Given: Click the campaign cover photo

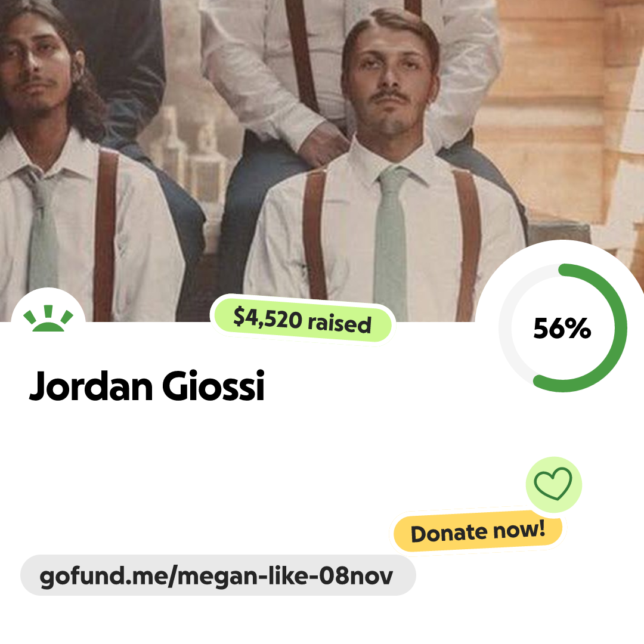Looking at the screenshot, I should click(322, 160).
